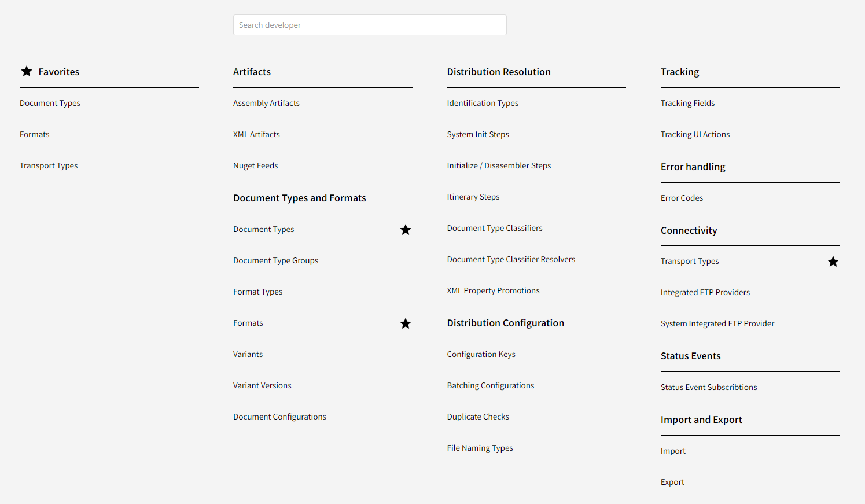Open Assembly Artifacts link

[x=266, y=103]
